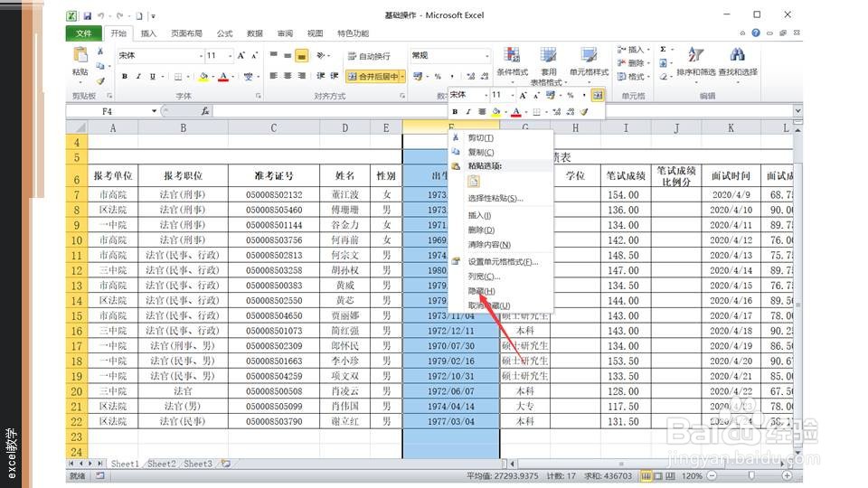Adjust the zoom slider at 120%
Viewport: 868px width, 488px height.
tap(750, 475)
